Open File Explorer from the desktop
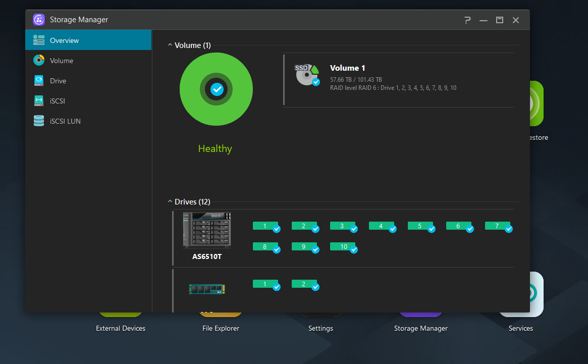This screenshot has width=588, height=364. pos(221,328)
